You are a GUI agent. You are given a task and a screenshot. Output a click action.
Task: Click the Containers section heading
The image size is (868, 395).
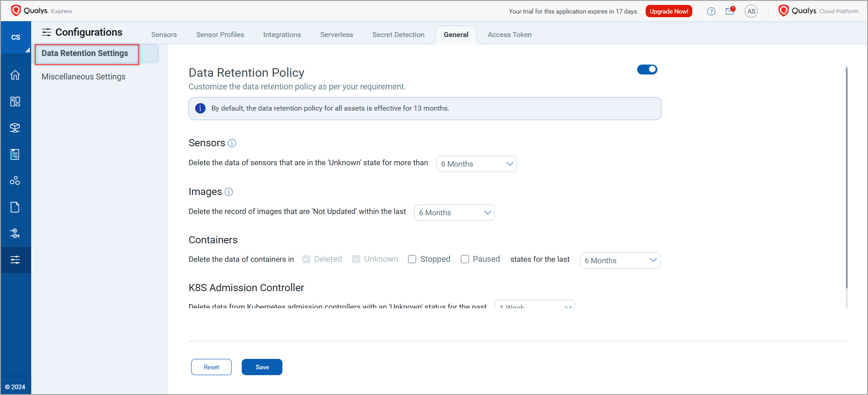[213, 240]
